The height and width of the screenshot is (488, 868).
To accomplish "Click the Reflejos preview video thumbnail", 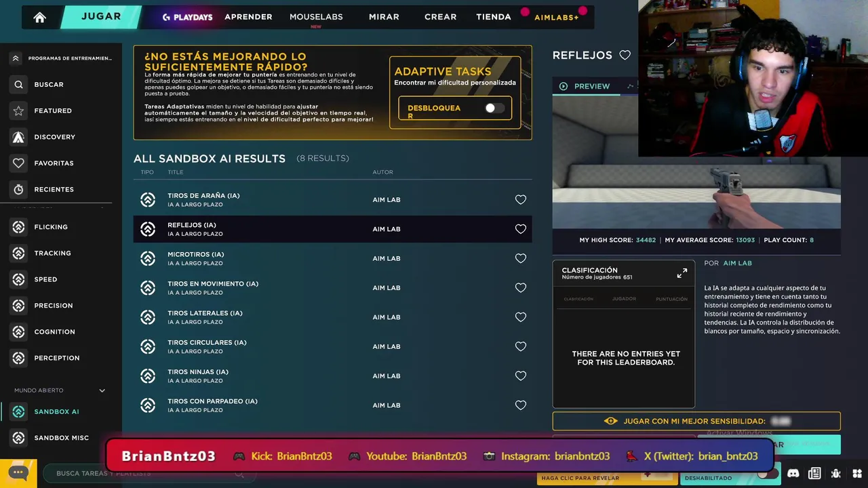I will (x=696, y=163).
